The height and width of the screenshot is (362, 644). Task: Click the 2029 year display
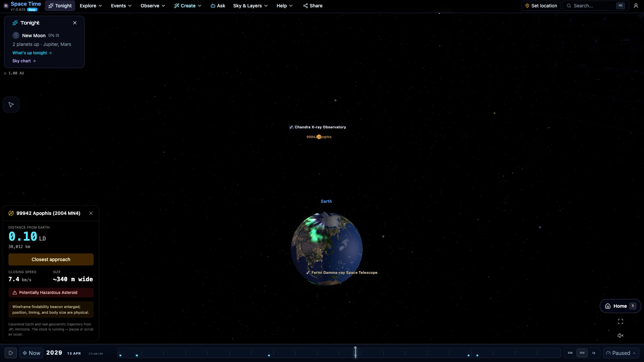pos(54,353)
